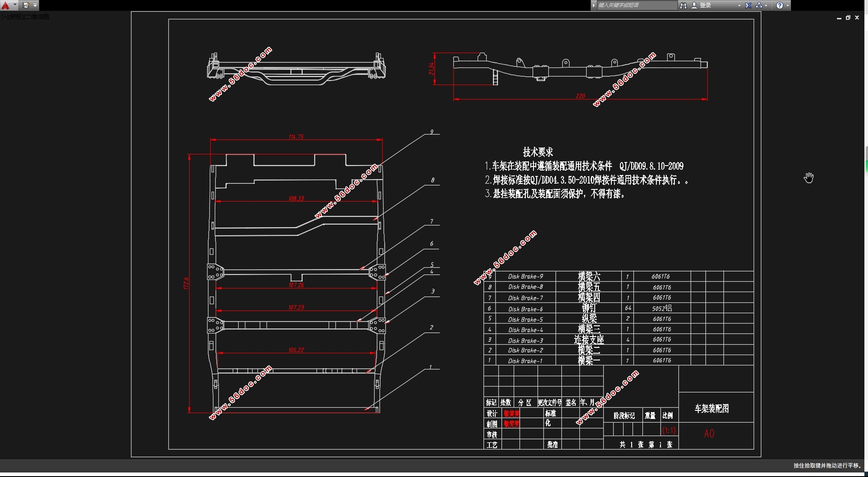
Task: Open the Customize Quick Access Toolbar dropdown
Action: tap(35, 5)
